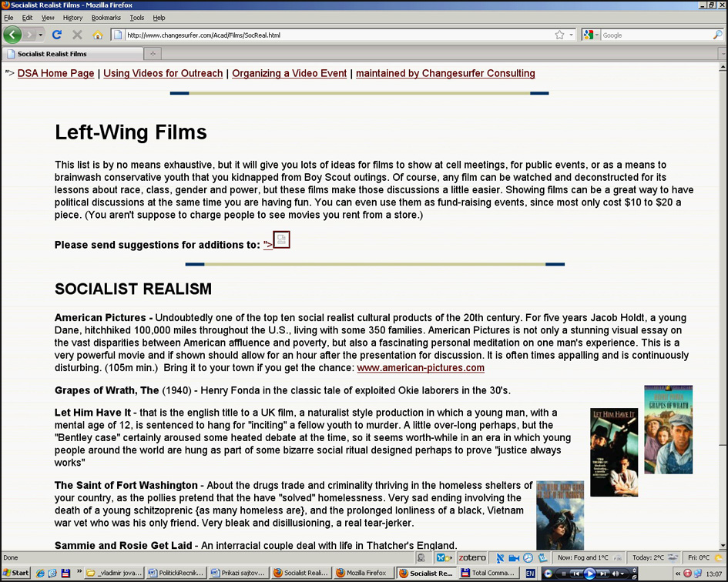The image size is (728, 582).
Task: Select the Socialist Realist Films tab
Action: [72, 54]
